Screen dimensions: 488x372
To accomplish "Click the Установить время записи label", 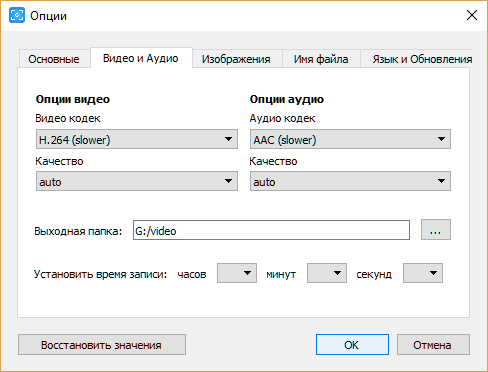I will tap(100, 274).
